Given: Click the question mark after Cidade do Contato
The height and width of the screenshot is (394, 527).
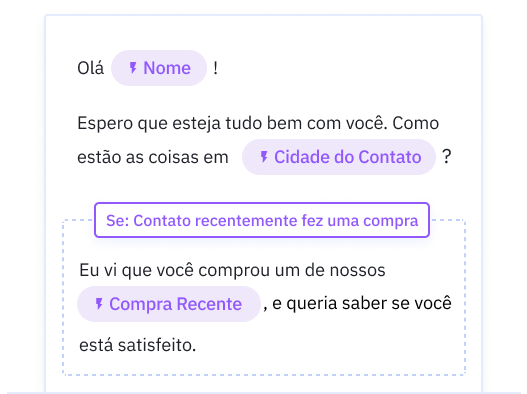Looking at the screenshot, I should 446,156.
